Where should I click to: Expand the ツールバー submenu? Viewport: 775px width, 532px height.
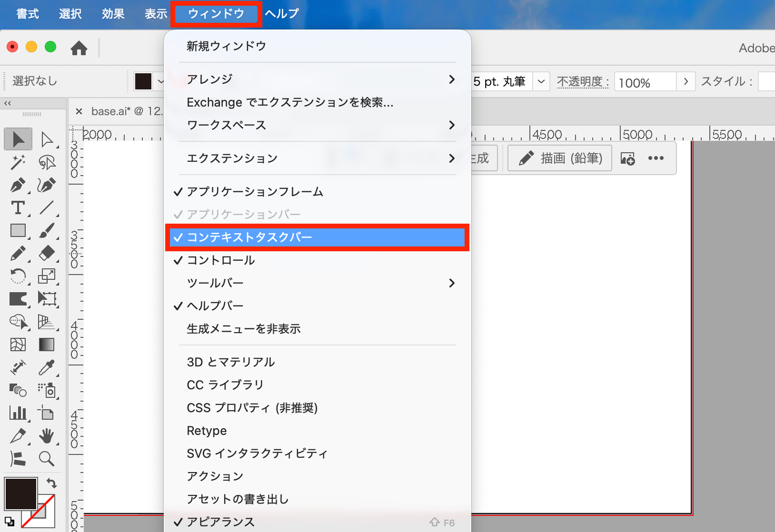coord(317,283)
